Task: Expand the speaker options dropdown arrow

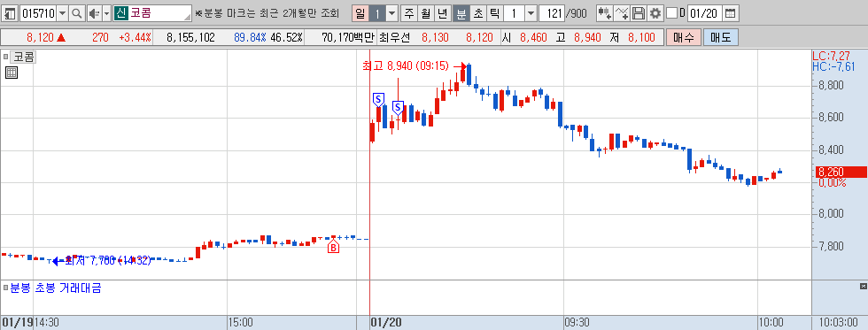Action: (107, 13)
